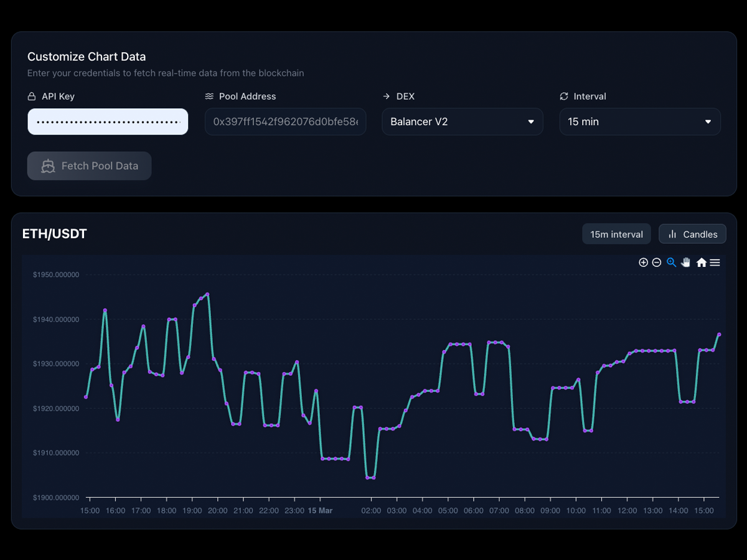Viewport: 747px width, 560px height.
Task: Click the ETH/USDT chart title
Action: 55,234
